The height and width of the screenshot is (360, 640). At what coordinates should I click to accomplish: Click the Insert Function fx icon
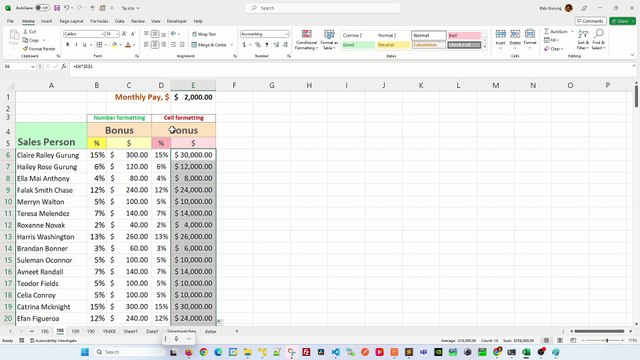coord(64,66)
